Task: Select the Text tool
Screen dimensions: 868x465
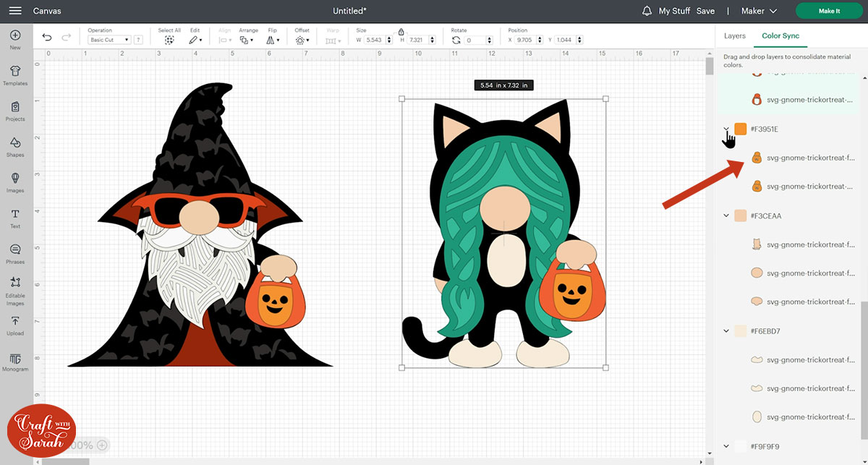Action: pyautogui.click(x=15, y=217)
